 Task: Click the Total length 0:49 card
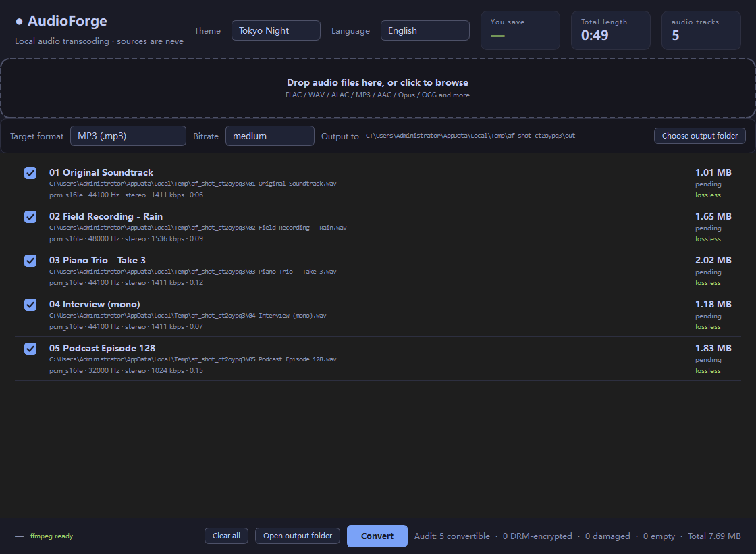click(x=610, y=30)
